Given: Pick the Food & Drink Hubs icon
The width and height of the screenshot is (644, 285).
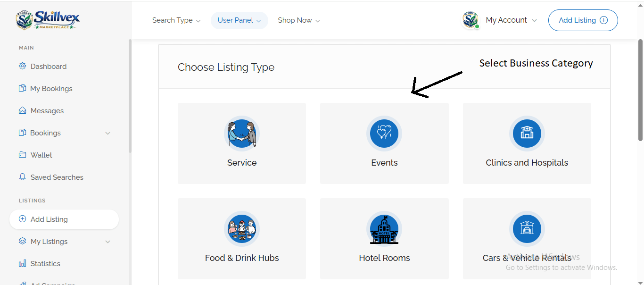Looking at the screenshot, I should coord(242,229).
